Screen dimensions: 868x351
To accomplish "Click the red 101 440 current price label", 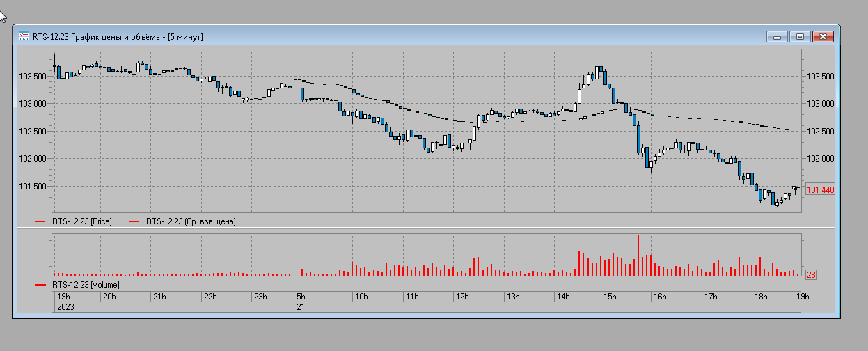I will pyautogui.click(x=821, y=189).
